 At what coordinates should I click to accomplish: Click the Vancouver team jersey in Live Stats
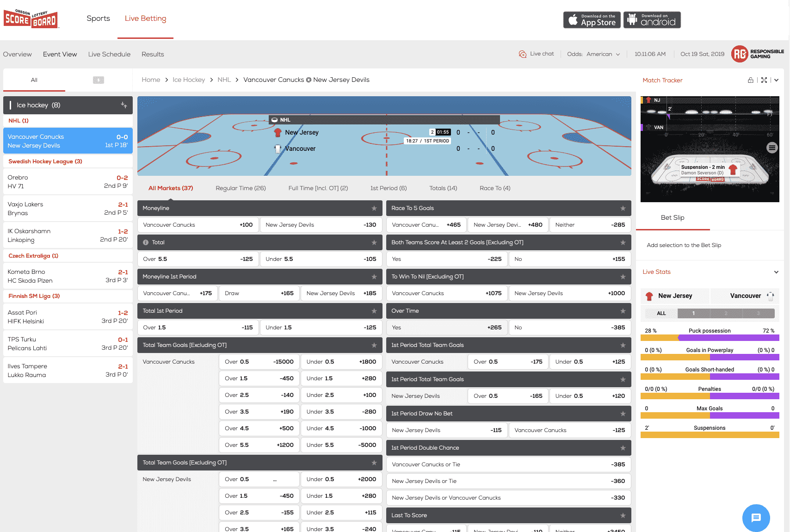pos(770,296)
